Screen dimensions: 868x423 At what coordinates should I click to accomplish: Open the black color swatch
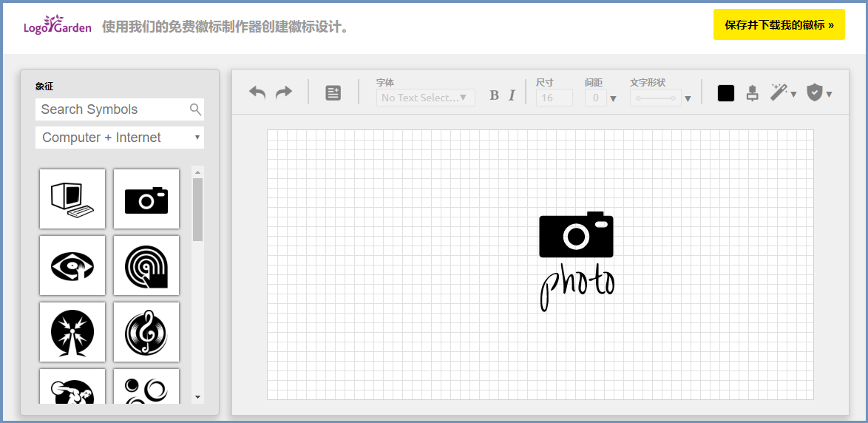click(x=726, y=93)
